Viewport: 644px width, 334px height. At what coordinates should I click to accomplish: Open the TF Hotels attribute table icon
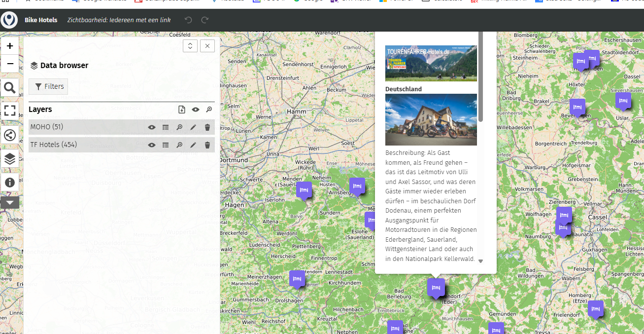click(166, 145)
